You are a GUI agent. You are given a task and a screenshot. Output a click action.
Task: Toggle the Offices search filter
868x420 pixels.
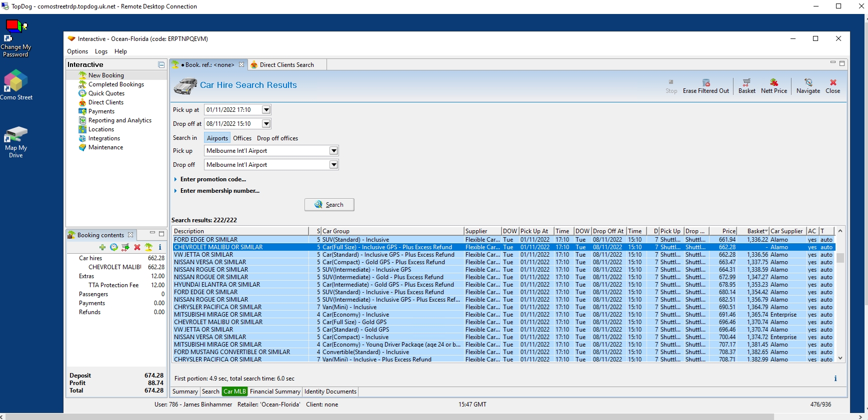[242, 138]
